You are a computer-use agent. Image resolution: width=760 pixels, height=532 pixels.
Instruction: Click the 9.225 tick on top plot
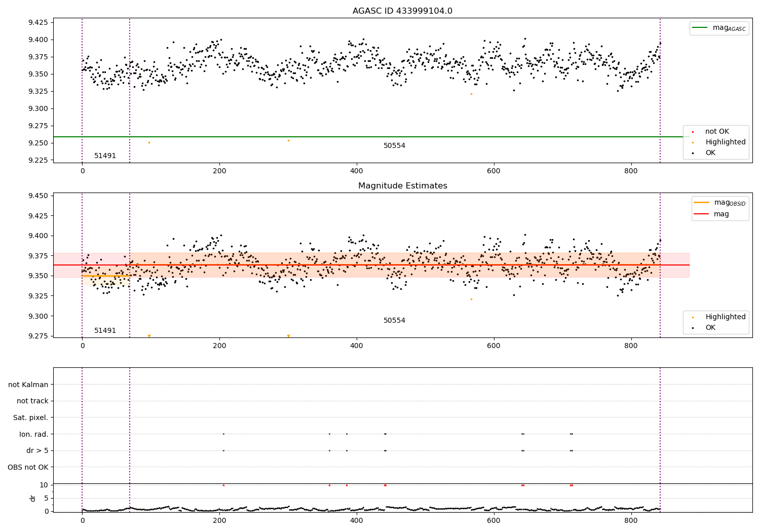tap(38, 161)
